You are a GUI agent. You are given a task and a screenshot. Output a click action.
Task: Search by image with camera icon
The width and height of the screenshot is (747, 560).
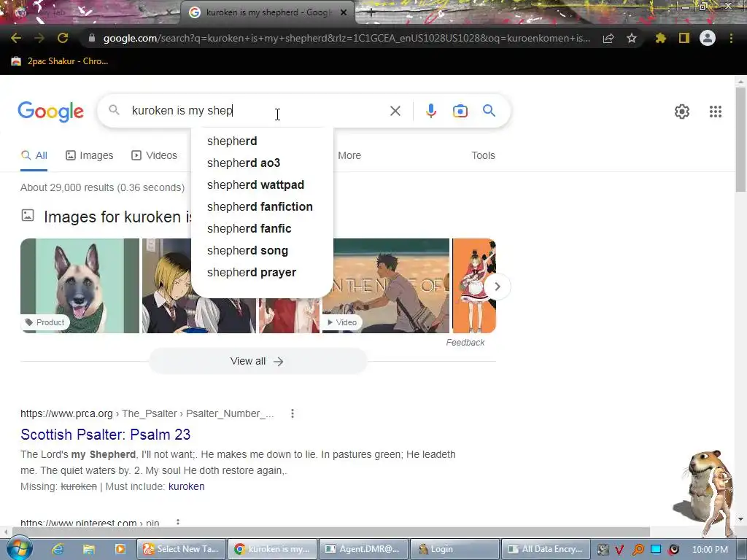[x=460, y=111]
